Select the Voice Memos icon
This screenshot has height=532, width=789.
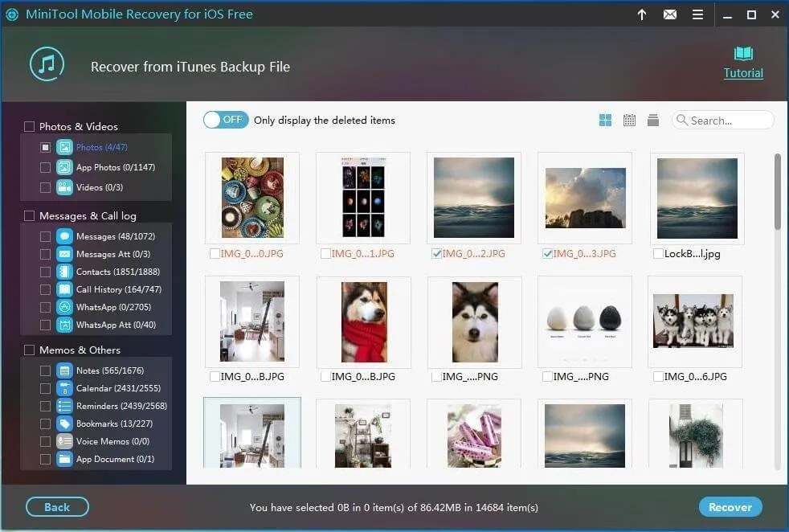pyautogui.click(x=64, y=441)
